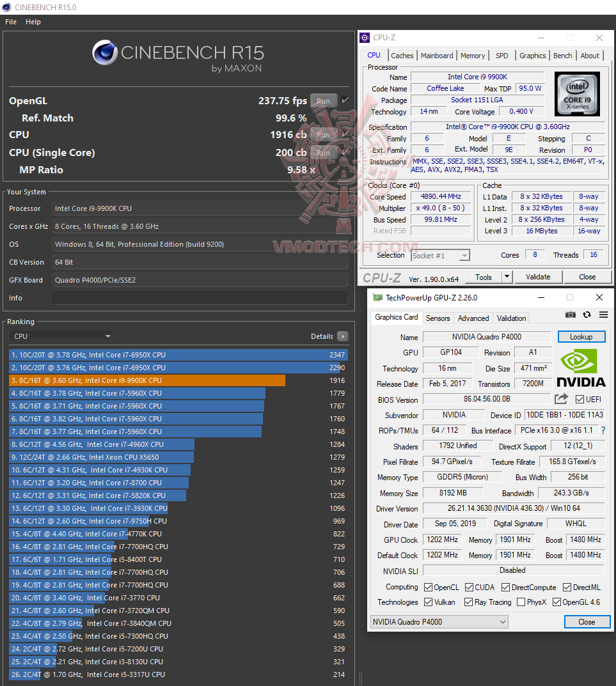Switch to the SPD tab in CPU-Z
The height and width of the screenshot is (686, 616).
501,56
